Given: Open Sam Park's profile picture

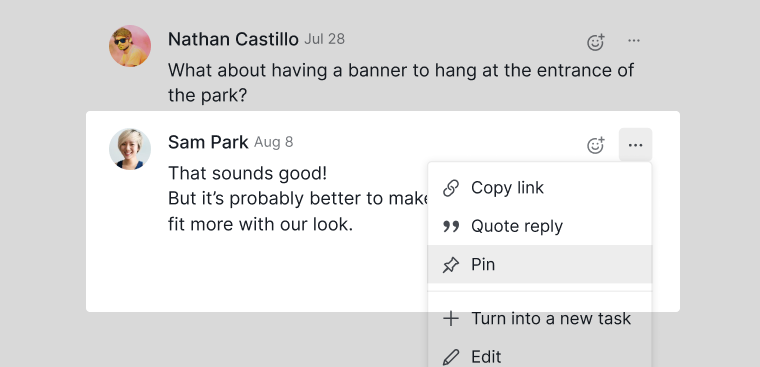Looking at the screenshot, I should (x=130, y=149).
